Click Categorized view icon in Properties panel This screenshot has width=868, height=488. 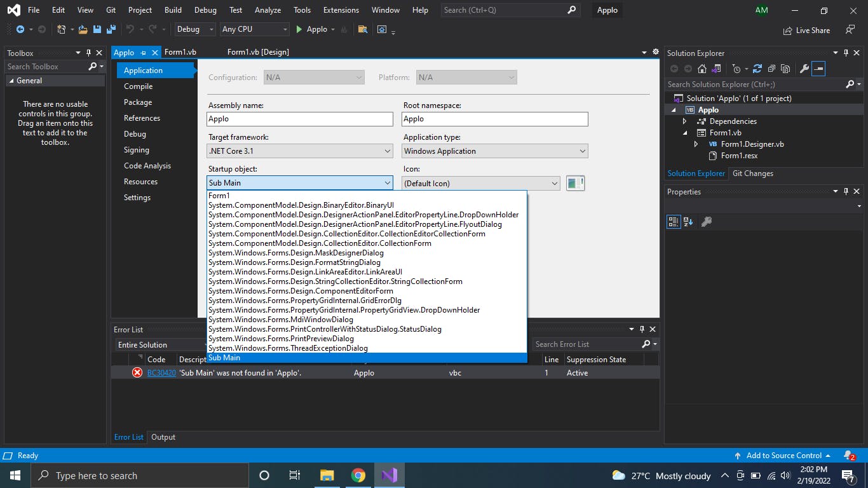click(x=674, y=221)
